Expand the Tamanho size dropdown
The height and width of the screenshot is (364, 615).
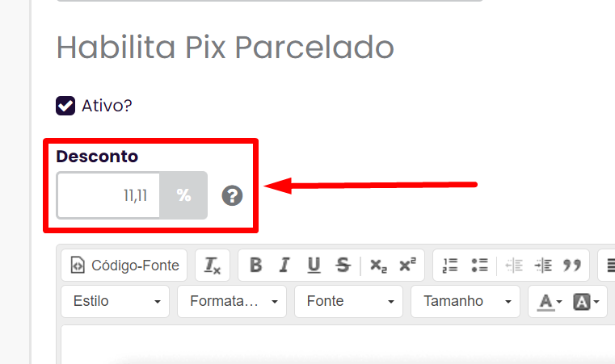click(x=465, y=301)
